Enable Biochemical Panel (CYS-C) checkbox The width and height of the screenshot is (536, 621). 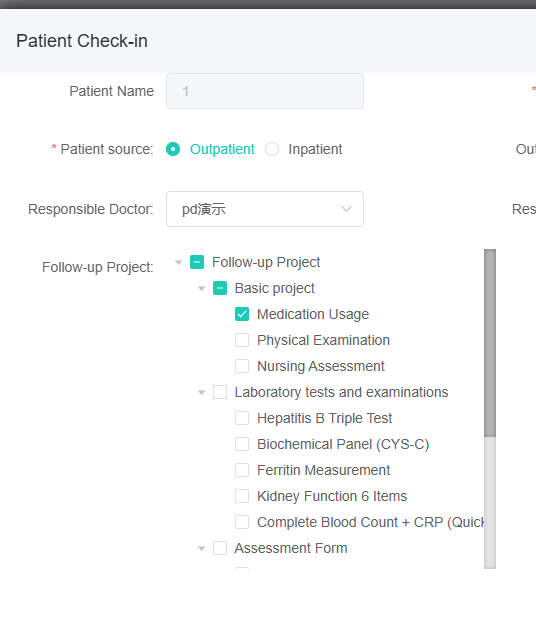click(x=242, y=444)
